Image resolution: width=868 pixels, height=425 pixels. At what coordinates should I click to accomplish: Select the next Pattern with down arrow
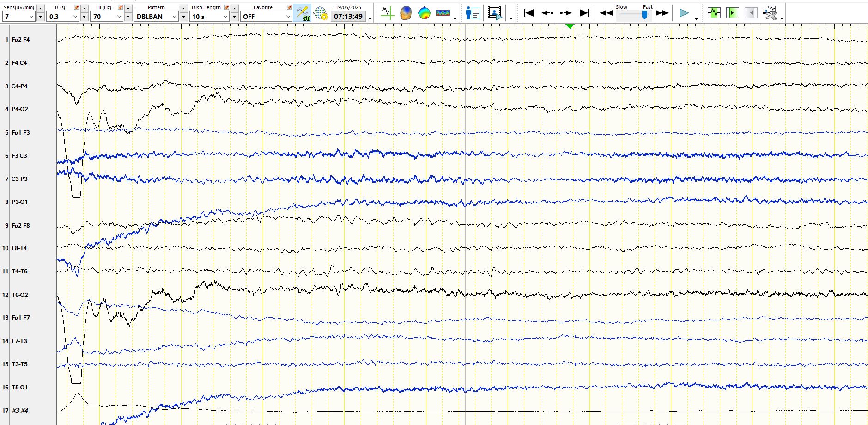pos(184,17)
